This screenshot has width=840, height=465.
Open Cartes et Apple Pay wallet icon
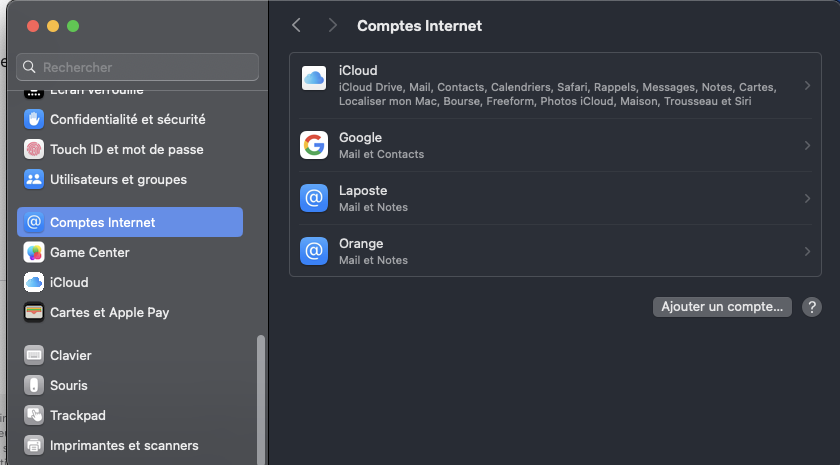[34, 312]
